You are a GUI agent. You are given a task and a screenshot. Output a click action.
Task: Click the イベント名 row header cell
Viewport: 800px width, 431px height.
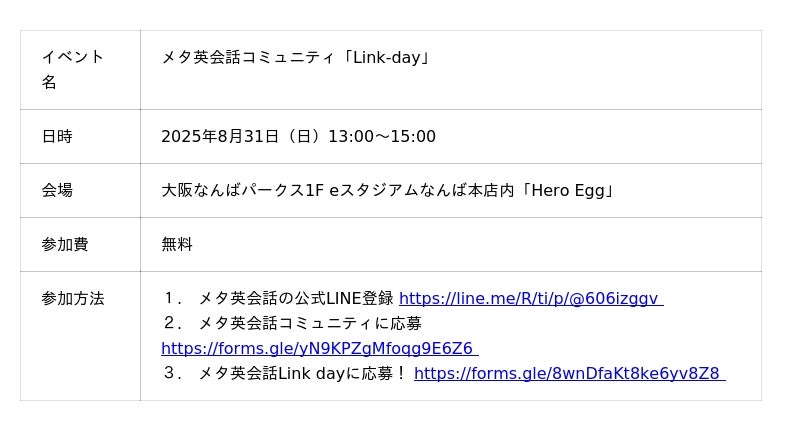tap(73, 69)
